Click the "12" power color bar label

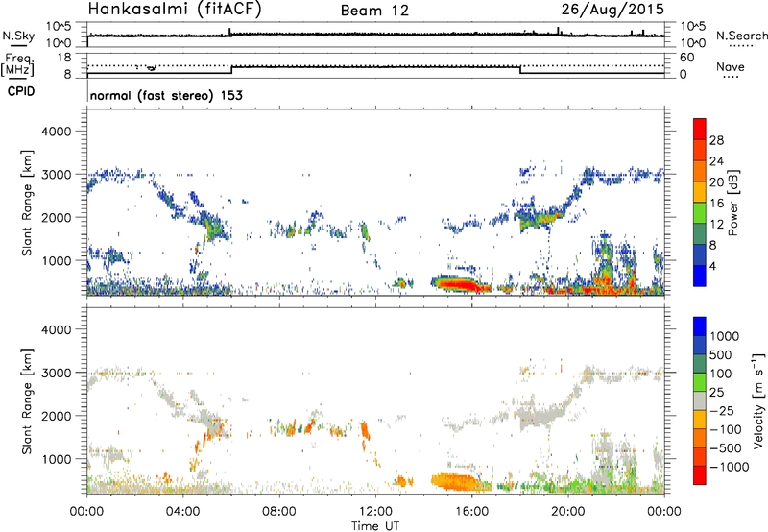(x=716, y=225)
